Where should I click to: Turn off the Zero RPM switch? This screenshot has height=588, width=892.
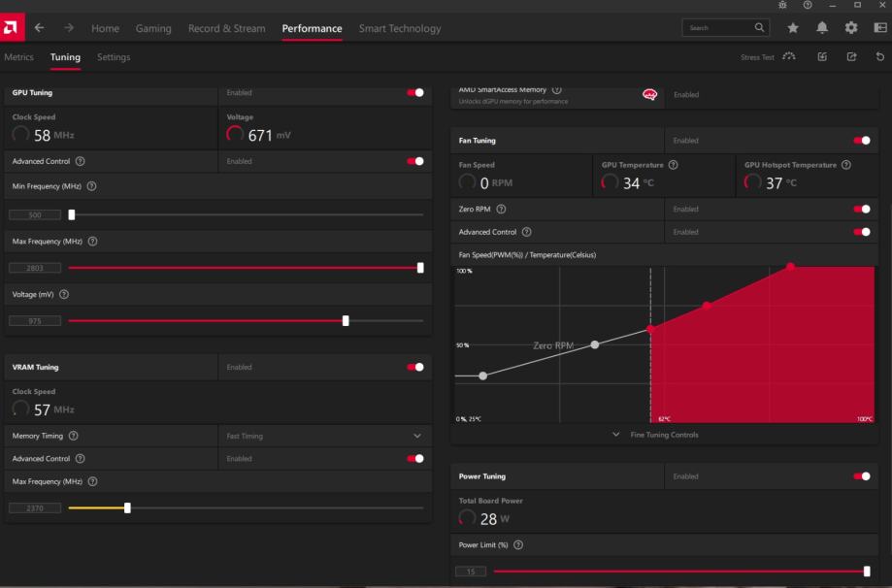point(861,209)
